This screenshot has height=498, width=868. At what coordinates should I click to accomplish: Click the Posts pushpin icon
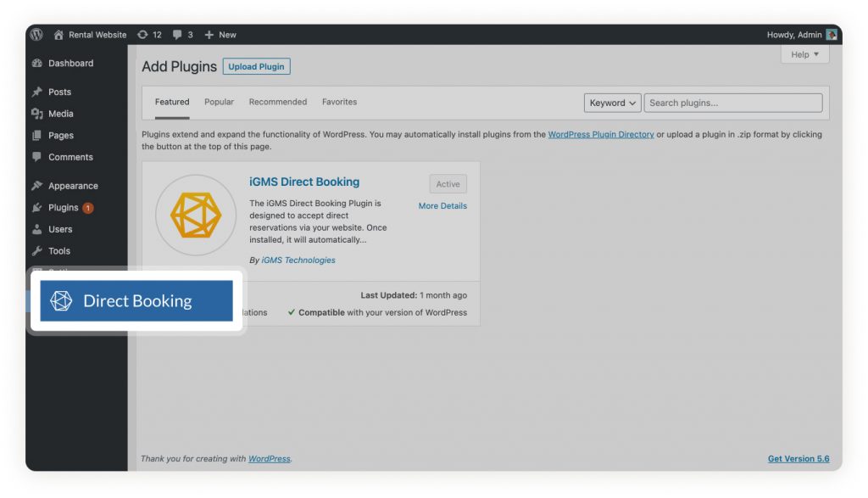coord(38,92)
